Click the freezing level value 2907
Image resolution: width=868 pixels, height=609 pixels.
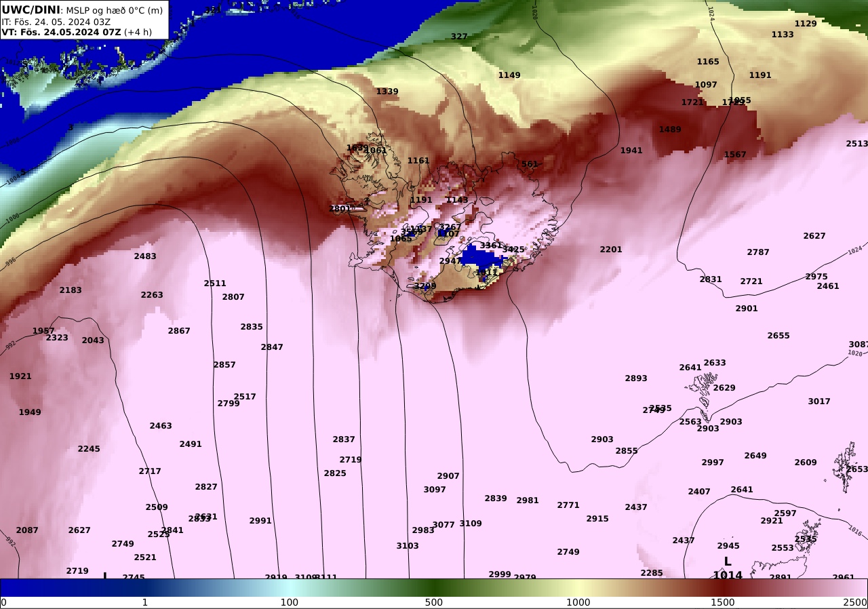pyautogui.click(x=448, y=476)
